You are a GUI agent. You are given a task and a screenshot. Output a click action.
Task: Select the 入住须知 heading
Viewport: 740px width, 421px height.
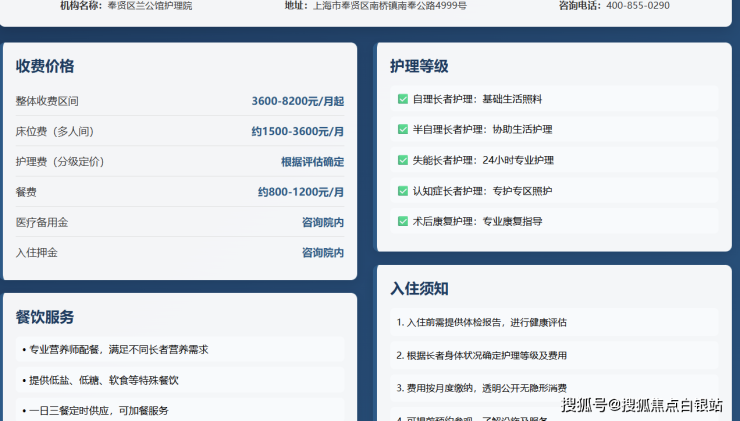point(419,288)
